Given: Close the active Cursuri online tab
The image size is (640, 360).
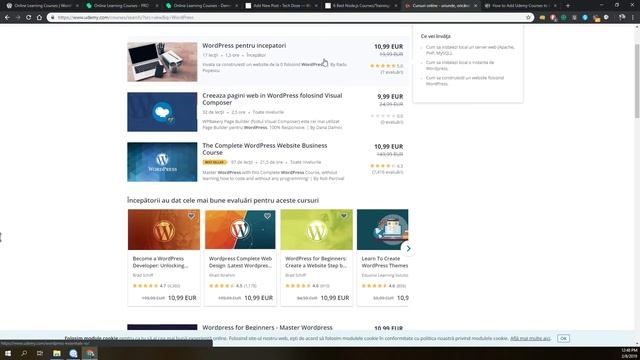Looking at the screenshot, I should tap(476, 6).
